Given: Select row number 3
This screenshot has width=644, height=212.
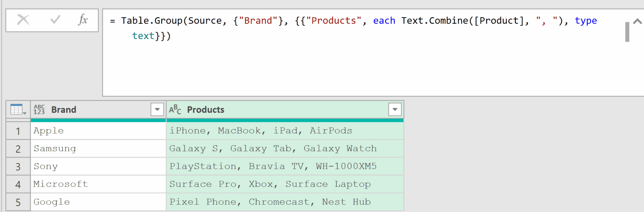Looking at the screenshot, I should pos(18,166).
